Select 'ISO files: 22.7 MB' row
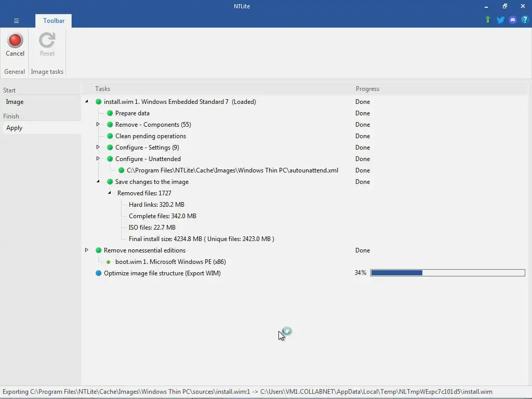The image size is (532, 399). (x=152, y=228)
